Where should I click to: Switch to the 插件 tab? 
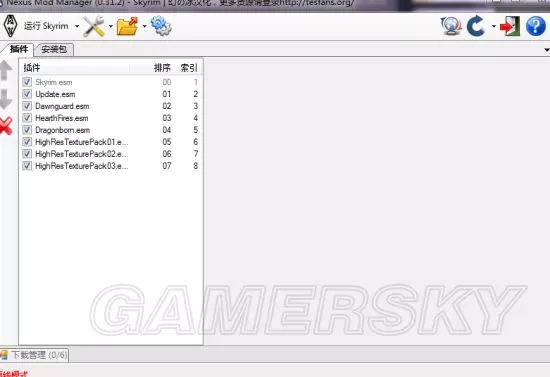(18, 49)
